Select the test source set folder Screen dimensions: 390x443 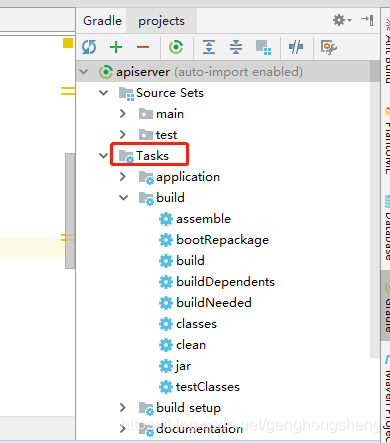click(x=158, y=135)
